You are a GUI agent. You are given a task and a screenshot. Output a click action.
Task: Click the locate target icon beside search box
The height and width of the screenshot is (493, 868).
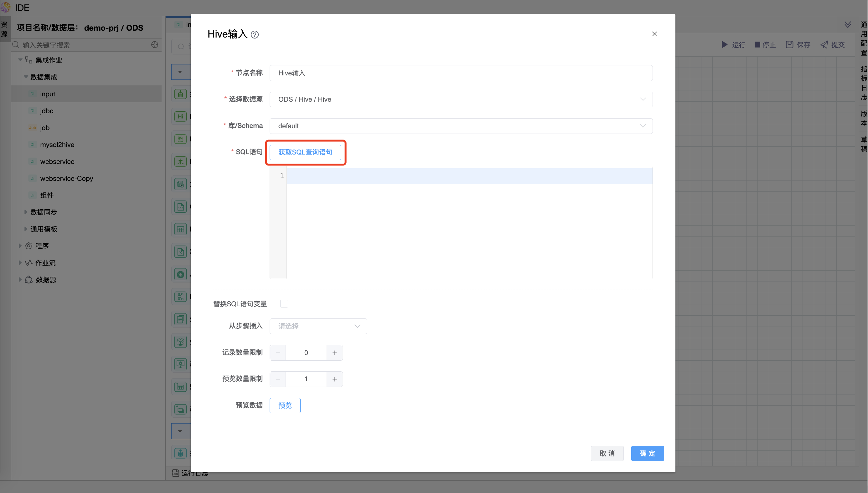155,45
